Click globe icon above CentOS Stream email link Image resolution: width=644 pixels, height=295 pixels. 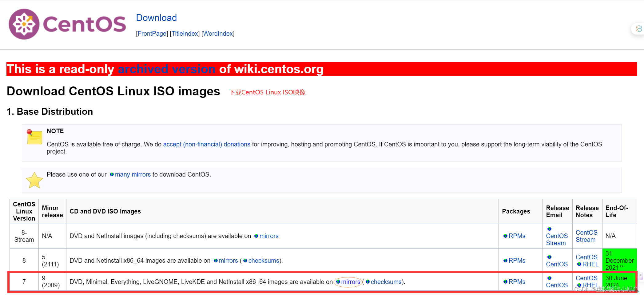[x=549, y=229]
